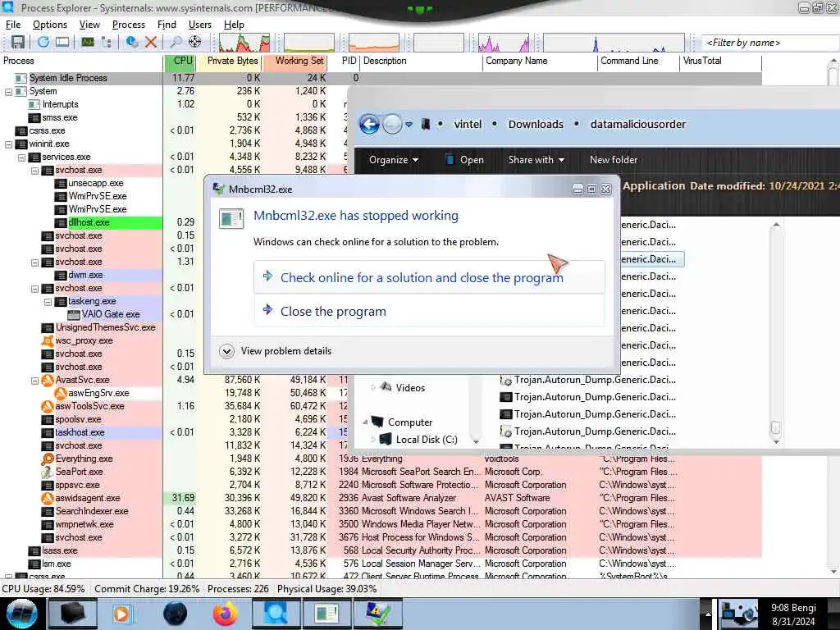Collapse the wininit.exe tree node
This screenshot has width=840, height=630.
(8, 144)
